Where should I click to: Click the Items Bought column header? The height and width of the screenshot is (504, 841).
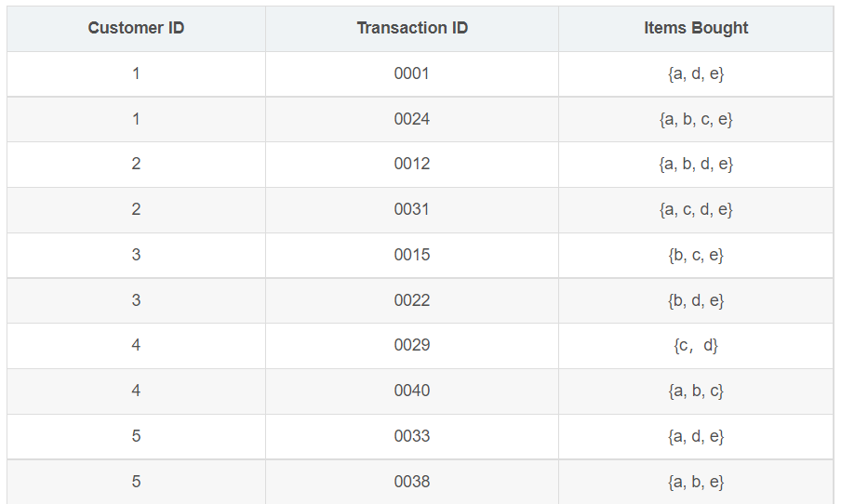[x=696, y=29]
